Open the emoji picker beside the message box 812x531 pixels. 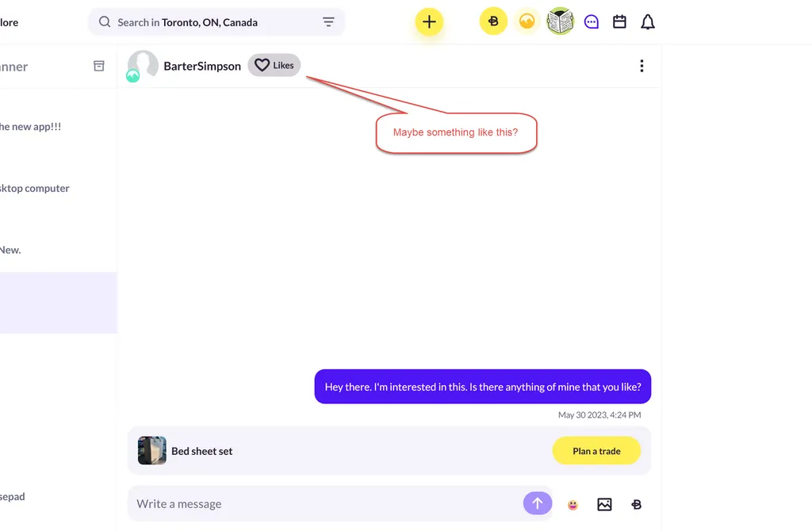coord(573,504)
